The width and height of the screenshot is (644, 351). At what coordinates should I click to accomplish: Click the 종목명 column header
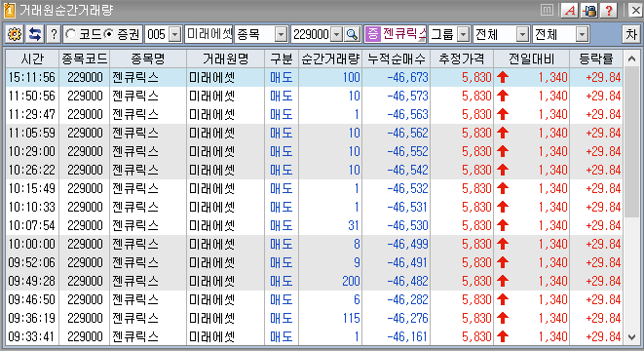click(148, 59)
